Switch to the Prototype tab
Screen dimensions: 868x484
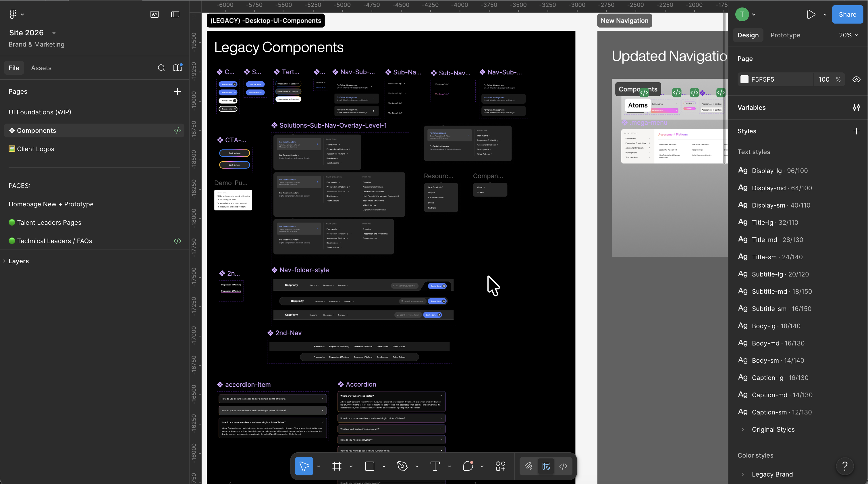point(785,35)
